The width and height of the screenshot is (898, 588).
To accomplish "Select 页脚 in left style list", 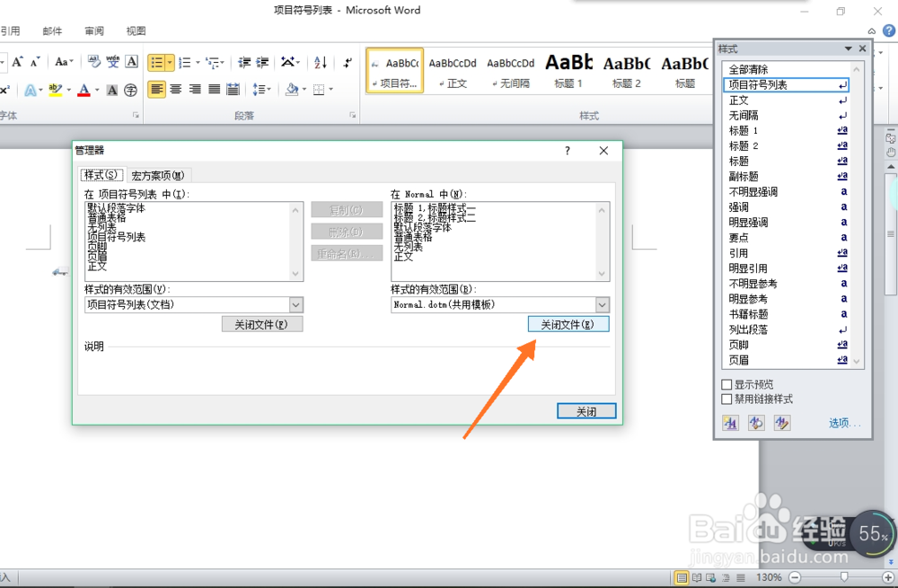I will point(97,247).
